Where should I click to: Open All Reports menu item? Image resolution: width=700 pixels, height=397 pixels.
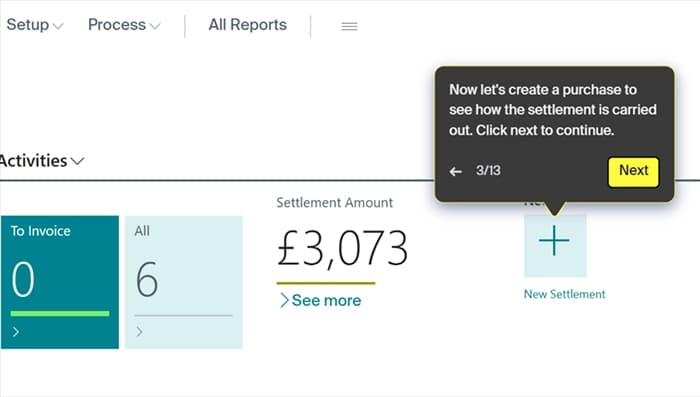tap(247, 25)
